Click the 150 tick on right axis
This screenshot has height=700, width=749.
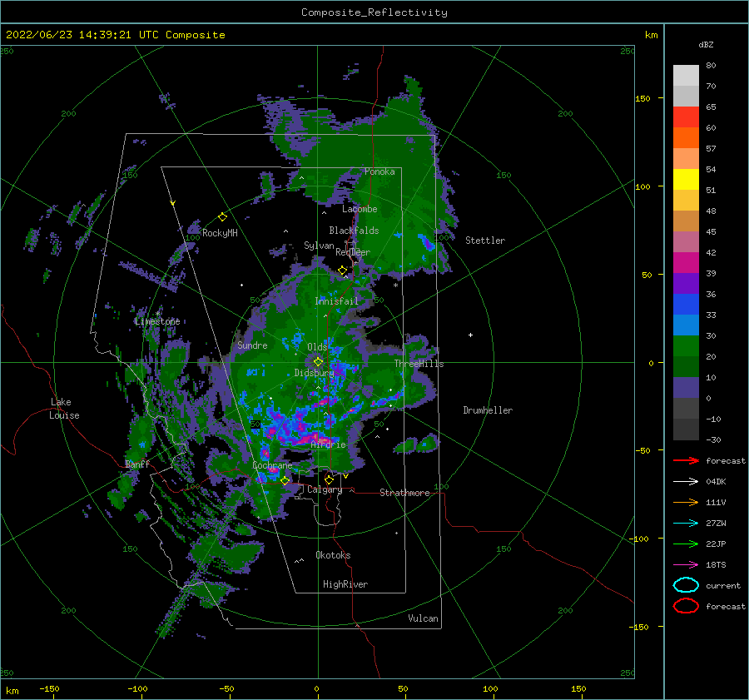(x=642, y=98)
